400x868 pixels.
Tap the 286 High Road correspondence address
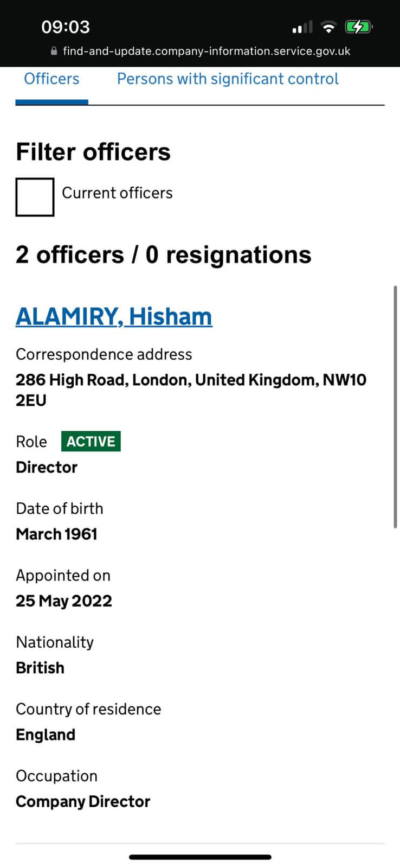191,390
